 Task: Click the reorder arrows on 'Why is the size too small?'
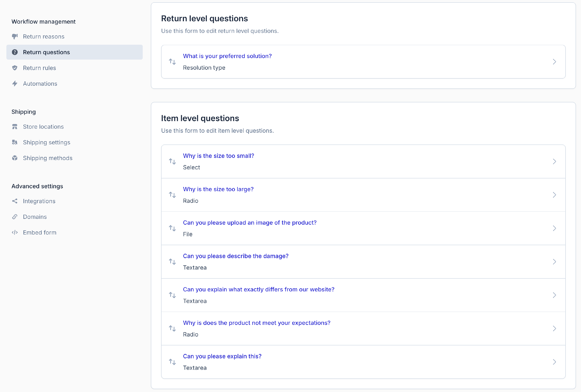click(x=172, y=161)
